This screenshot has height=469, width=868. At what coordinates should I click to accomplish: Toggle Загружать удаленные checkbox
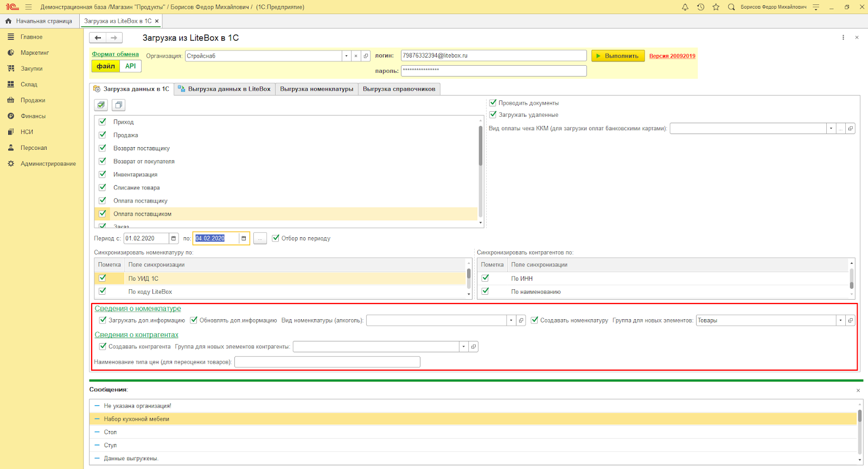pos(493,115)
